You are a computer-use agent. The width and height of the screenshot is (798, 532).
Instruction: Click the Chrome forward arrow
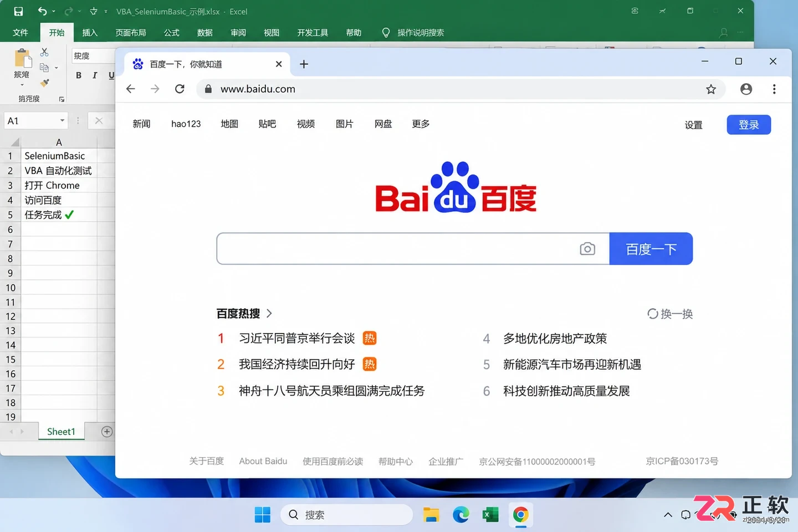155,89
